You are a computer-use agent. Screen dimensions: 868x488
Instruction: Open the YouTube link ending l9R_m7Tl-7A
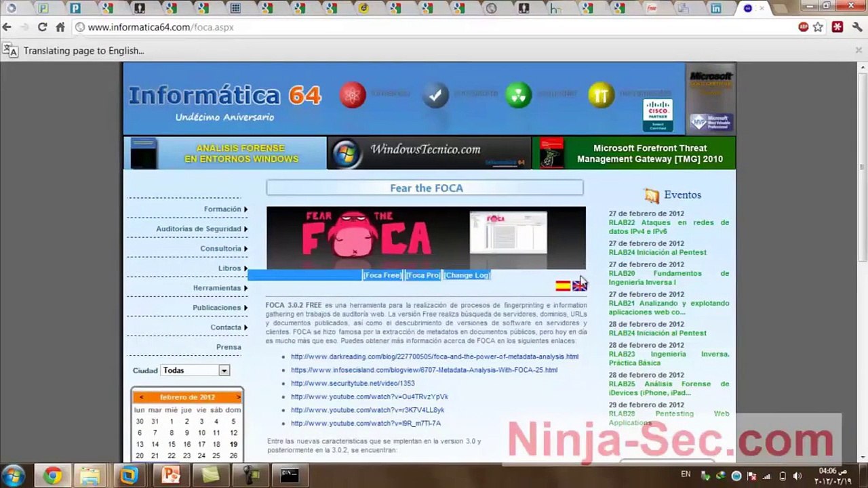click(366, 424)
